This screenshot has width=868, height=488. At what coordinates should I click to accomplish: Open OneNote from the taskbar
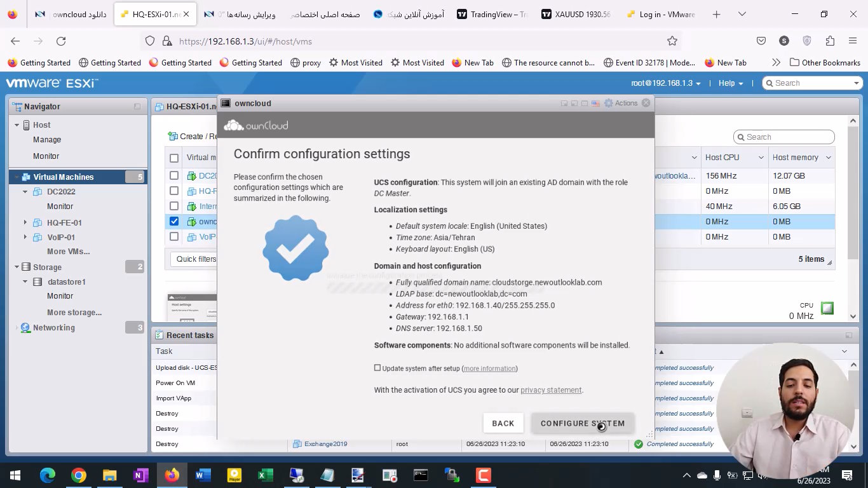141,475
